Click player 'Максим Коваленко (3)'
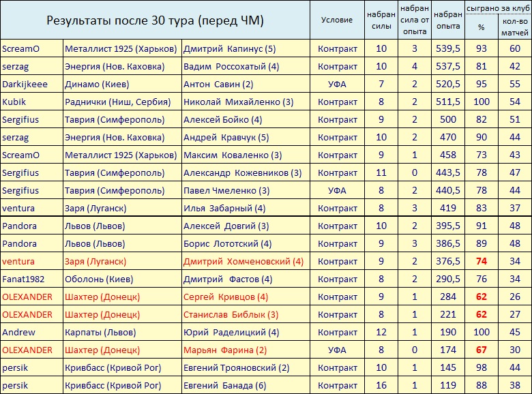Screen dimensions: 532x394 coord(233,155)
